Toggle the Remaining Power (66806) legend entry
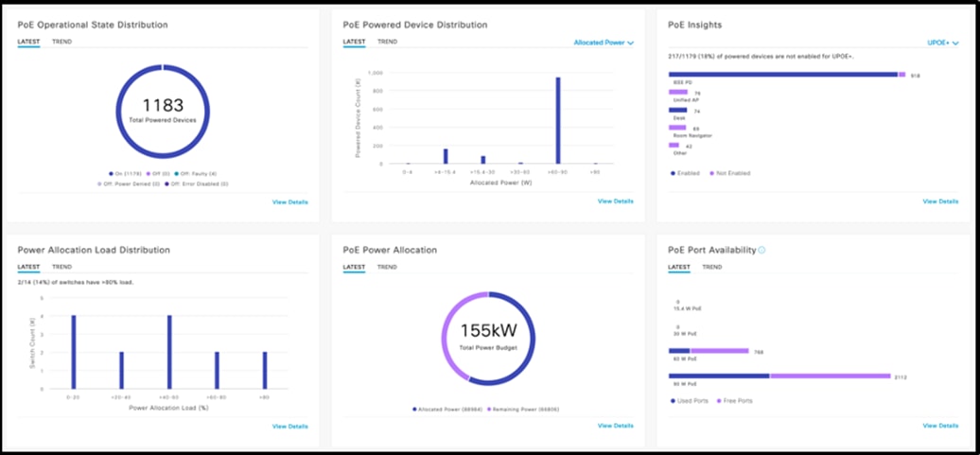Screen dimensions: 980x455 (x=522, y=410)
